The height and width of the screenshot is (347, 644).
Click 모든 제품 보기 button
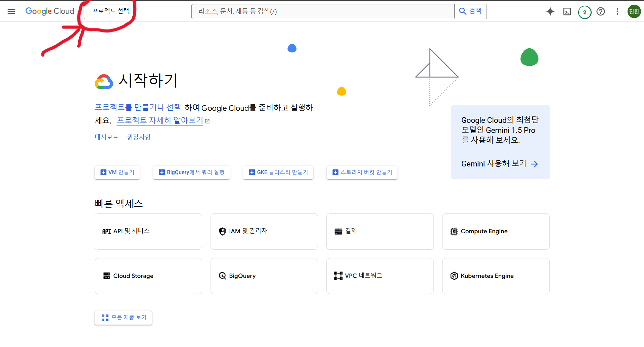(x=124, y=317)
